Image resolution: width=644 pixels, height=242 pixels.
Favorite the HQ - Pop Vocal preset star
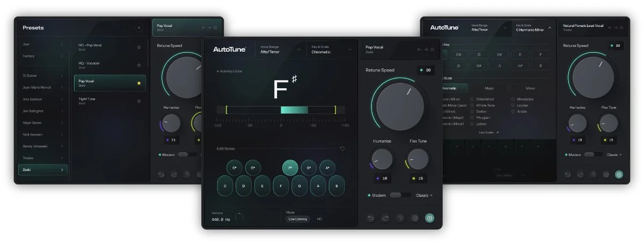[139, 47]
